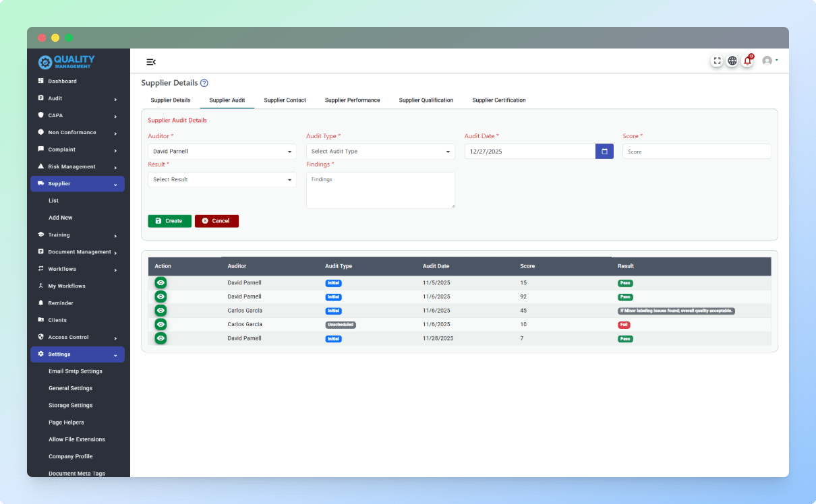Collapse the sidebar using the menu toggle icon
Viewport: 816px width, 504px height.
click(x=151, y=61)
